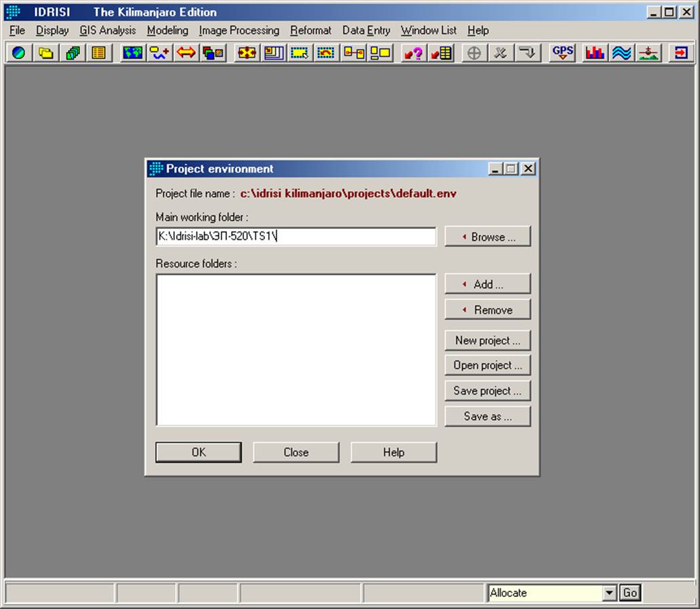Click the dotted rectangle with red arc icon

tap(327, 53)
